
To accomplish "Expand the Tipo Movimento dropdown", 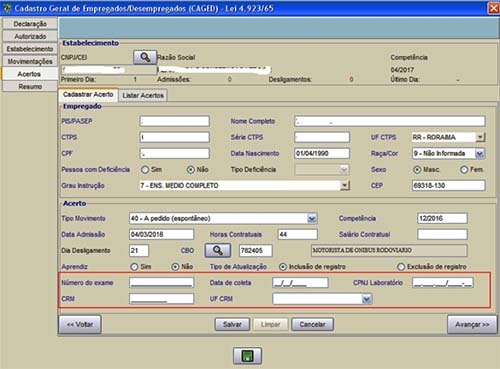I will [312, 219].
